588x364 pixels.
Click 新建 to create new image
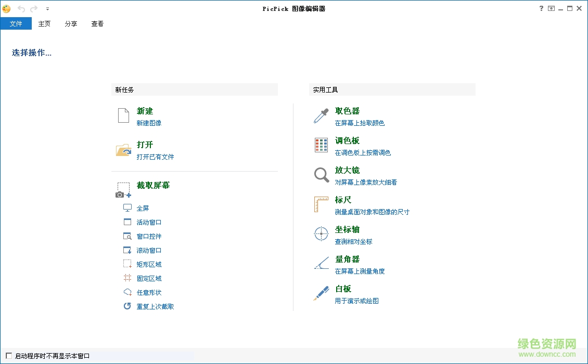[x=145, y=111]
